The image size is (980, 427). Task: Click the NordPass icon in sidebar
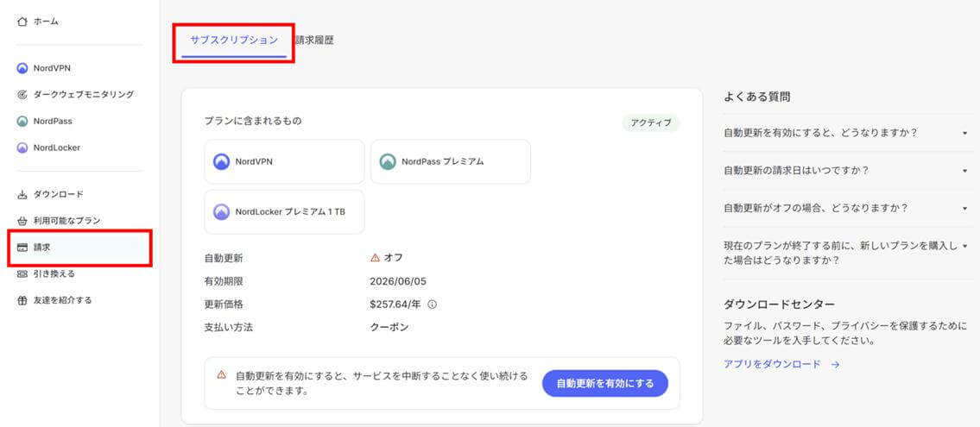click(22, 121)
